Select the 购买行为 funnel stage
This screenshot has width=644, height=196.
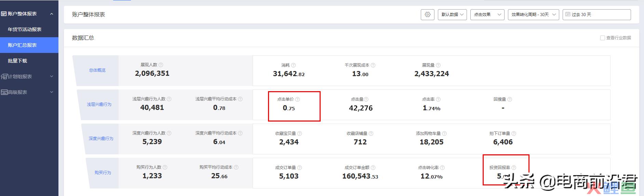click(x=103, y=173)
